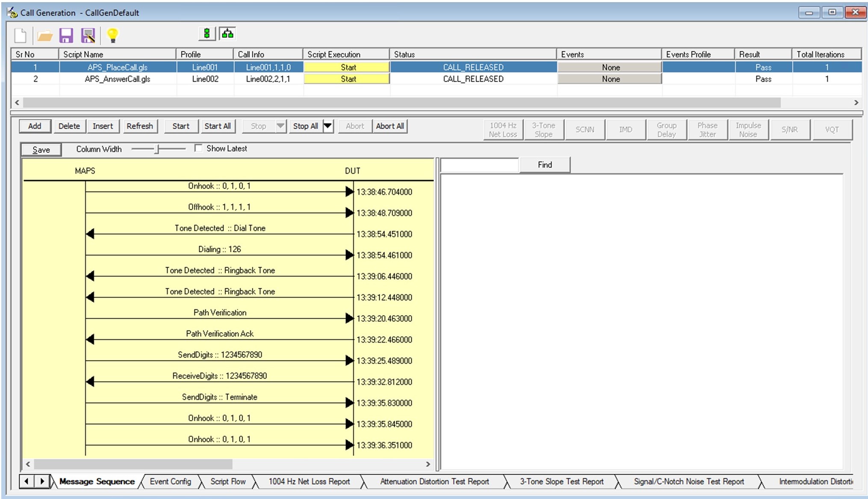Save the current configuration

(66, 36)
